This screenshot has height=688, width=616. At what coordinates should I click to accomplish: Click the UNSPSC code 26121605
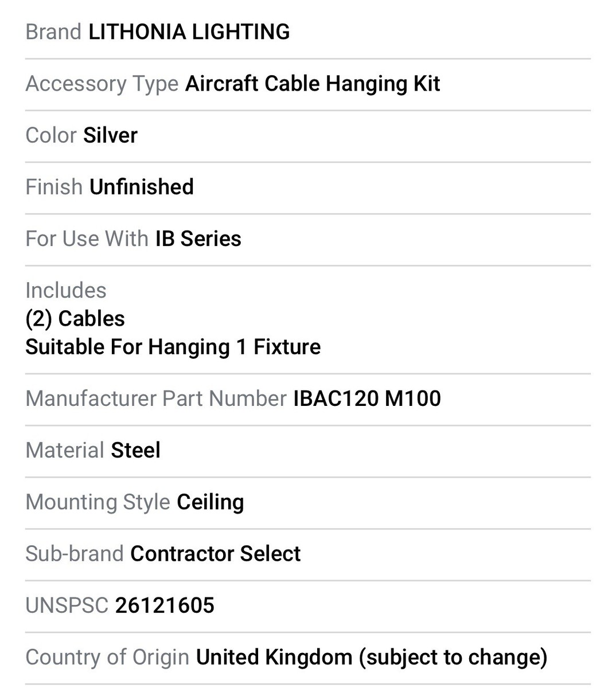click(x=165, y=605)
